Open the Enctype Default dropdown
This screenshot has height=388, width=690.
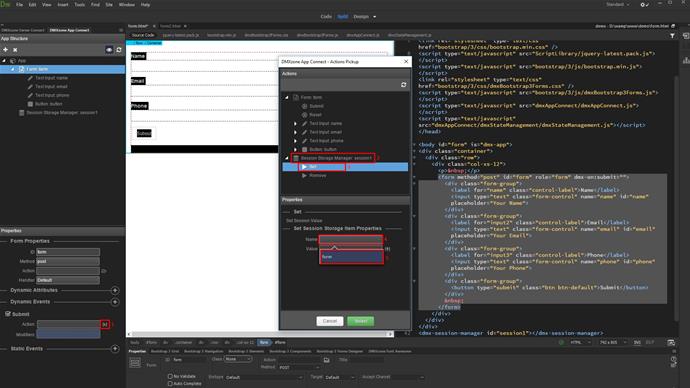[264, 377]
